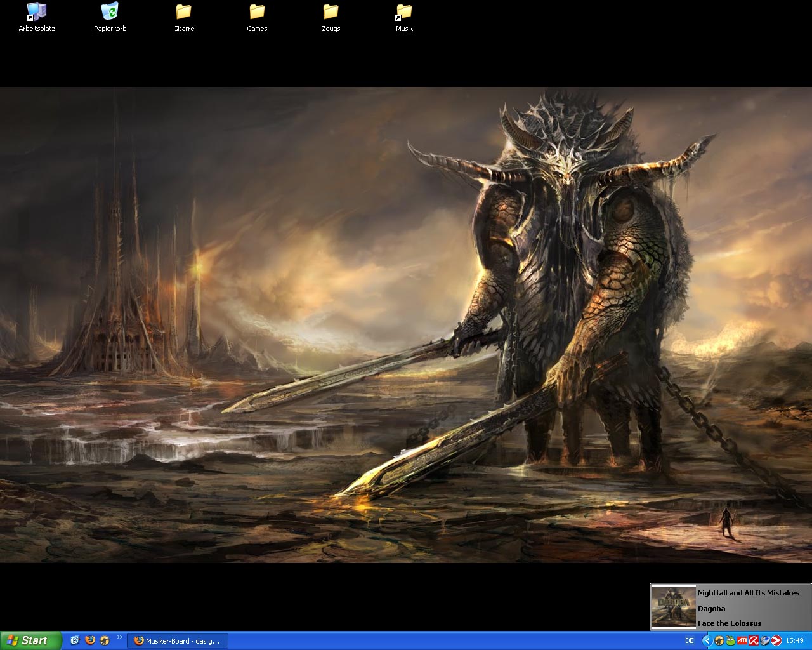Click the red arrow tray icon
The height and width of the screenshot is (650, 812).
click(776, 641)
